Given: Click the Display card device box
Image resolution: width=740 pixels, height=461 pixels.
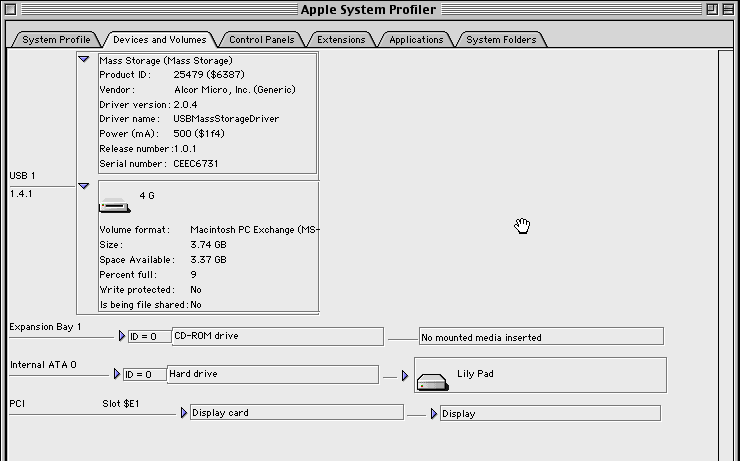Looking at the screenshot, I should (297, 412).
